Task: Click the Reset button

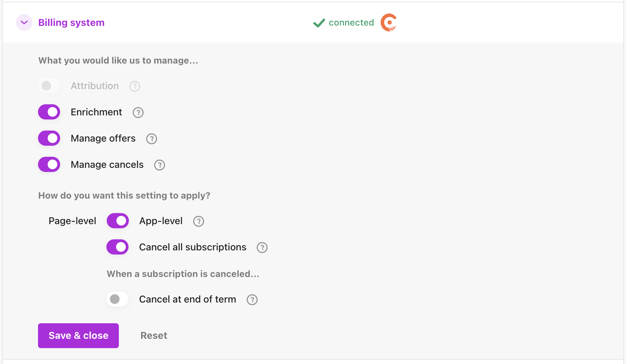Action: (154, 336)
